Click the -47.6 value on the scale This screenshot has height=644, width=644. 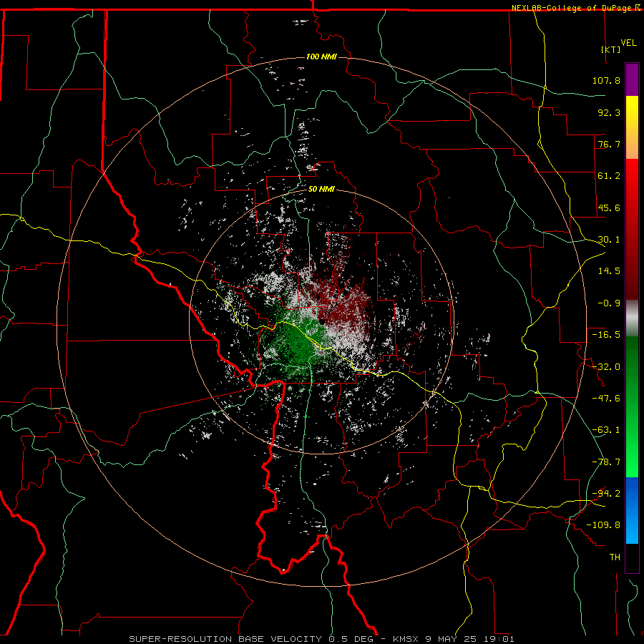click(606, 398)
